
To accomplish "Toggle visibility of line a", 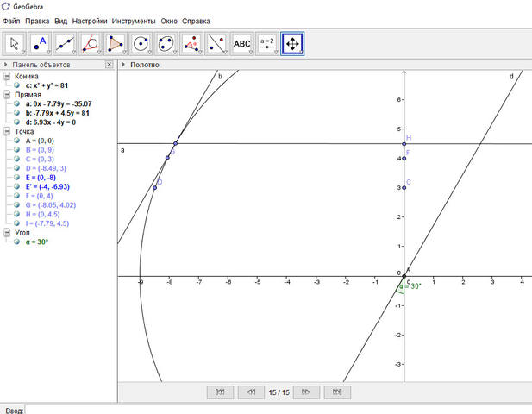I will tap(16, 103).
